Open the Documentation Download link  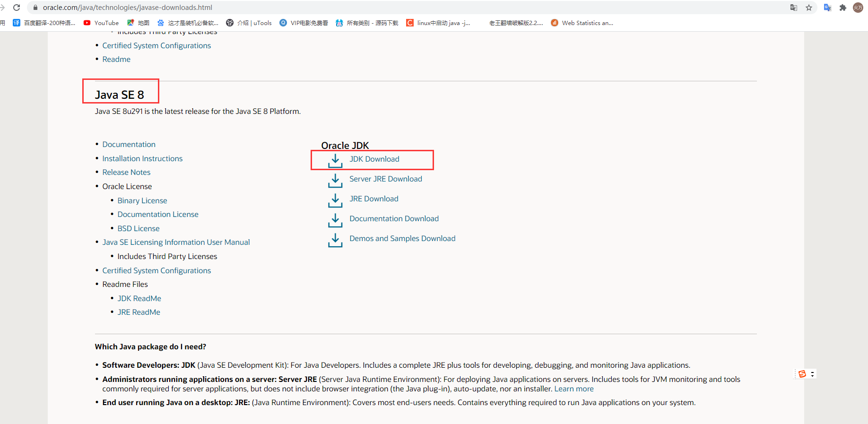[x=394, y=218]
